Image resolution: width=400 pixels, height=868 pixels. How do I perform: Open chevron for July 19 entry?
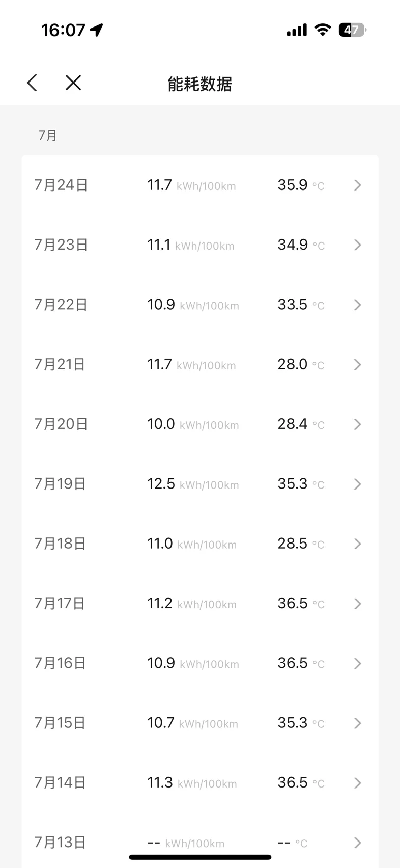tap(358, 484)
